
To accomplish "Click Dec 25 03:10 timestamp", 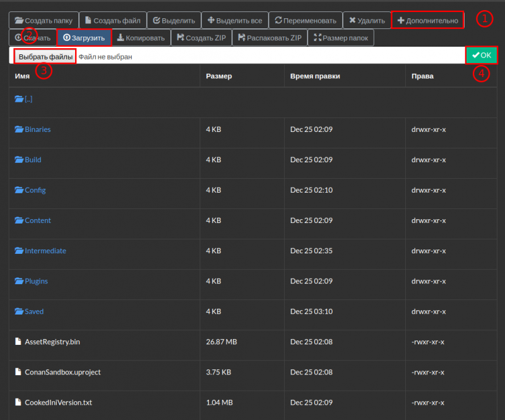I will point(311,311).
